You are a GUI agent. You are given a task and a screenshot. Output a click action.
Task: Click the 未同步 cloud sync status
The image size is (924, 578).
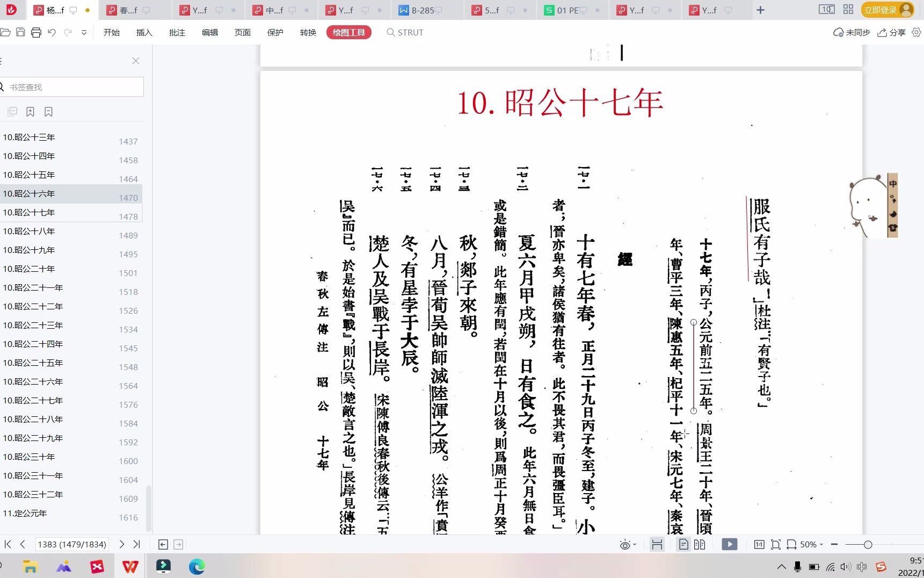(852, 32)
